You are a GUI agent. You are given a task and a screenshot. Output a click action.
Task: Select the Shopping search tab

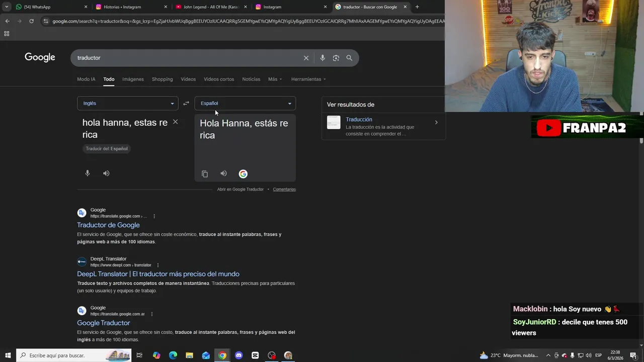click(x=162, y=79)
